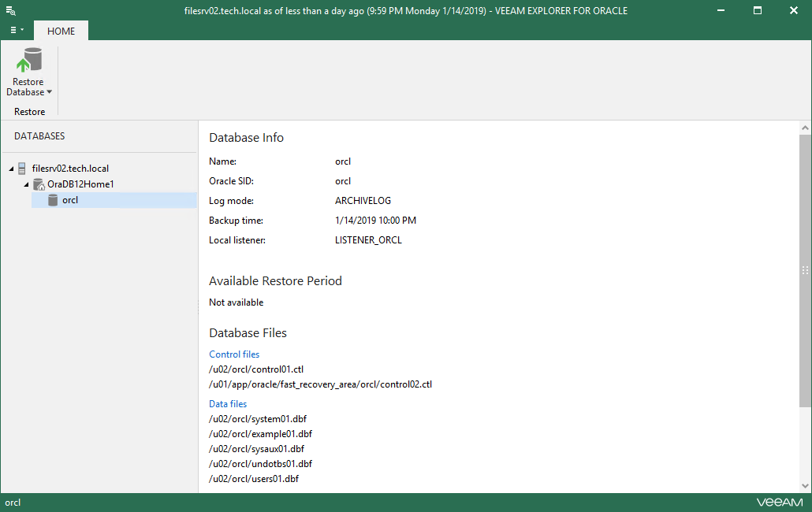This screenshot has height=512, width=812.
Task: Click the vertical scrollbar thumb in info pane
Action: coord(805,270)
